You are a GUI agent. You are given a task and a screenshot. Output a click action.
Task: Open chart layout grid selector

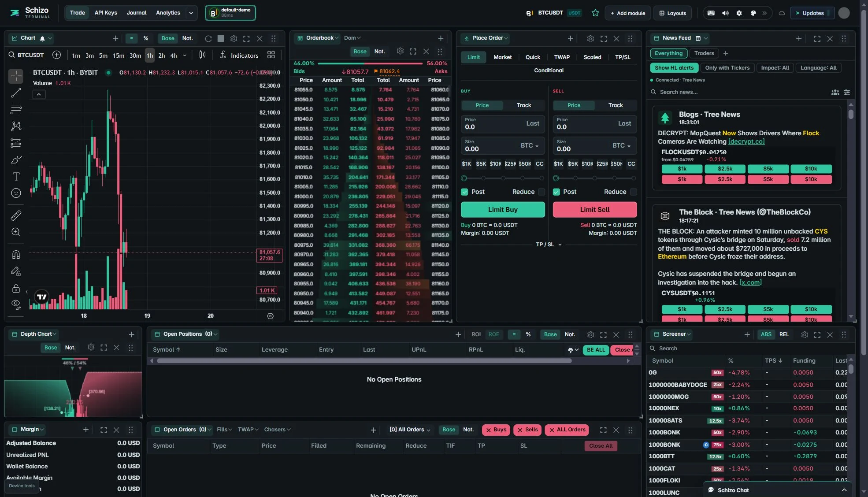point(271,55)
